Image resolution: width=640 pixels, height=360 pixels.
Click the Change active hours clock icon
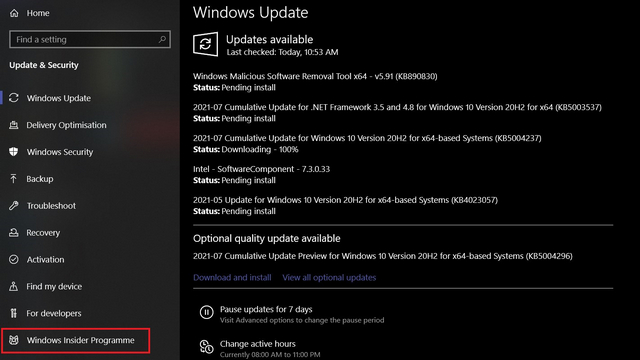207,347
